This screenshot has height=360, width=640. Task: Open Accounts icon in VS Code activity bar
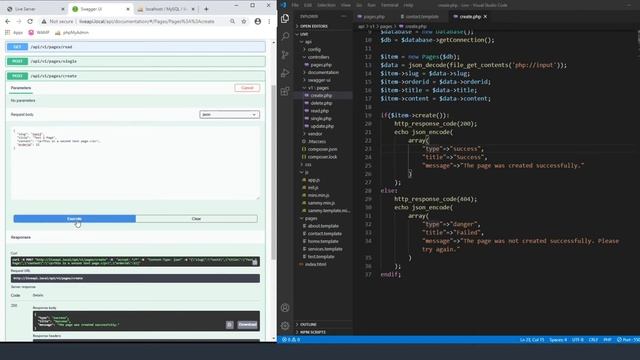pos(285,308)
